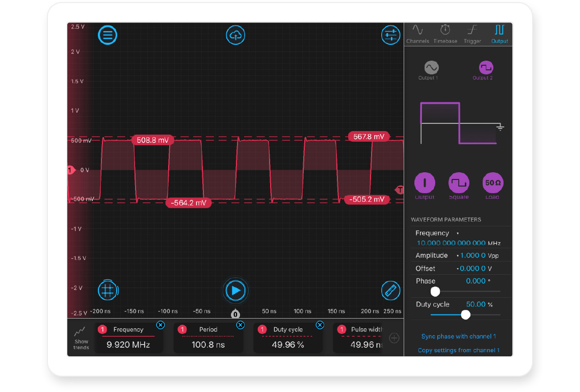Click Copy settings from channel 1
Viewport: 580px width, 392px height.
(458, 350)
